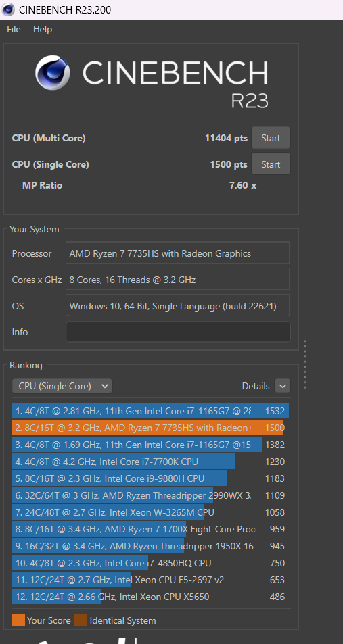Click the Cinebench sphere logo
343x644 pixels.
coord(52,73)
